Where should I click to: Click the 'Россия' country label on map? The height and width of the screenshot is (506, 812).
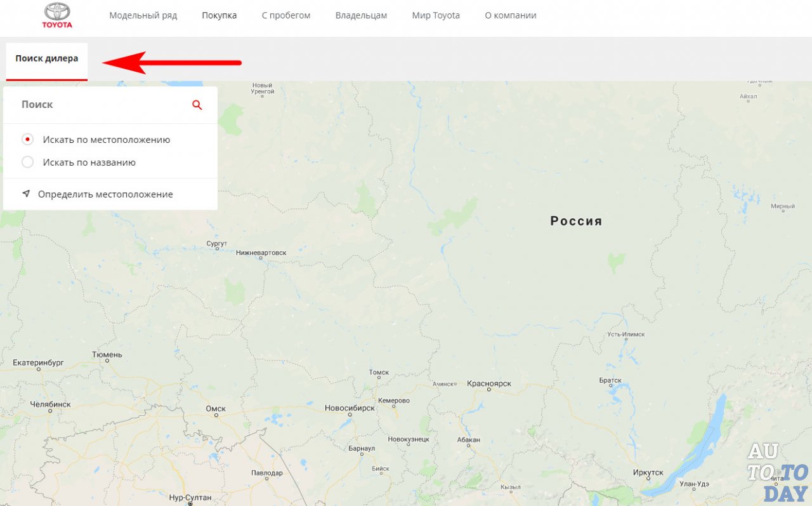click(575, 221)
